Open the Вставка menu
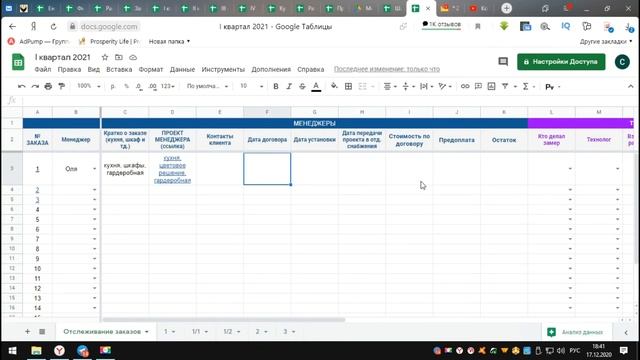Viewport: 640px width, 360px height. click(x=119, y=69)
